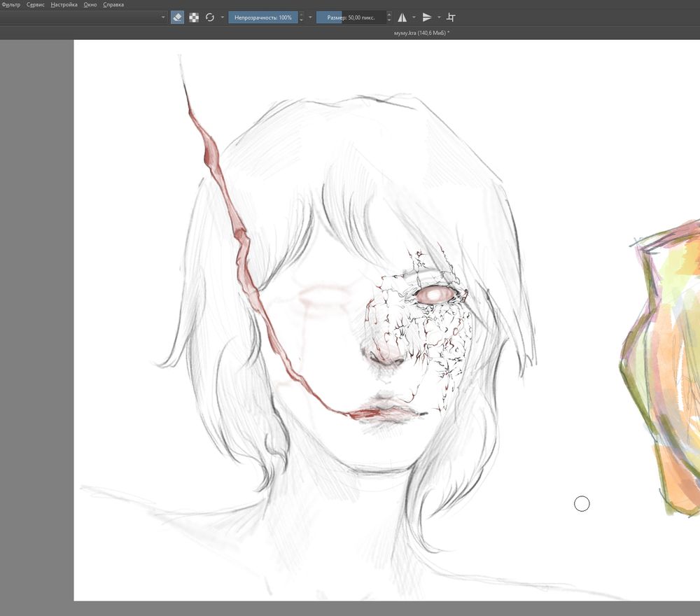The width and height of the screenshot is (700, 616).
Task: Select the муму.kra document tab
Action: (421, 33)
